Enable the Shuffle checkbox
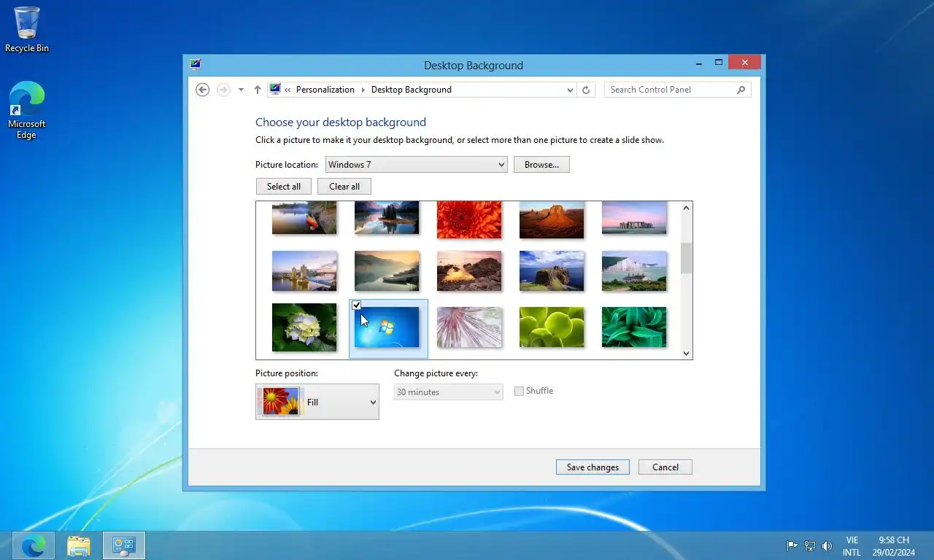 coord(519,392)
